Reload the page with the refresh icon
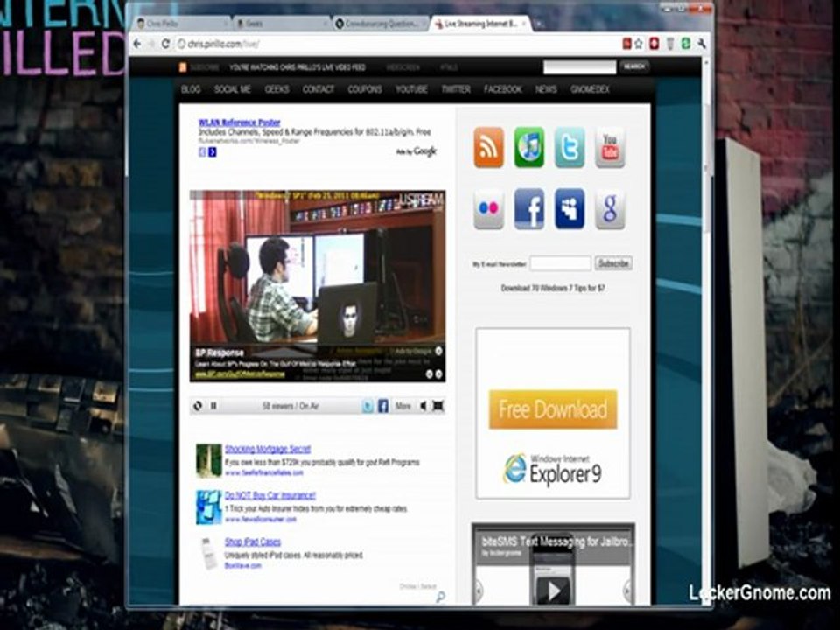The height and width of the screenshot is (630, 840). [x=165, y=44]
